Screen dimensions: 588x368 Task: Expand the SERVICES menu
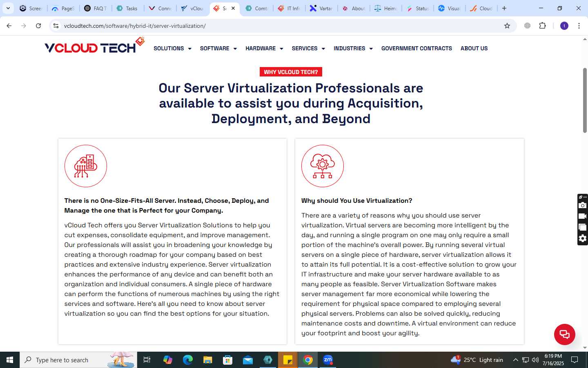308,48
